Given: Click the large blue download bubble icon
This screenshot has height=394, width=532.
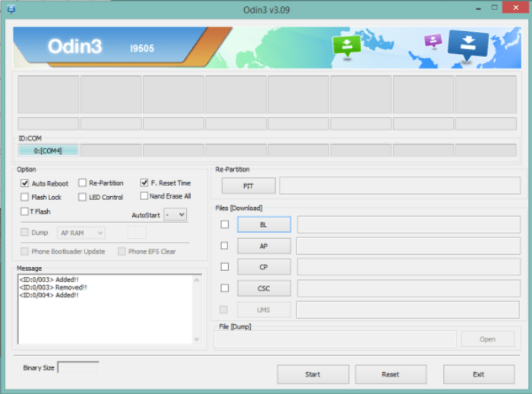Looking at the screenshot, I should (468, 45).
